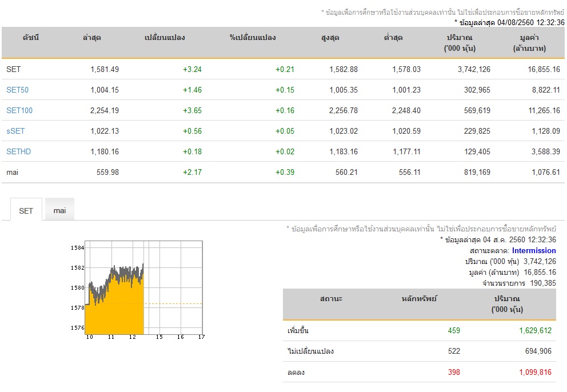Screen dimensions: 567x392
Task: Click the ลดลง status row
Action: [420, 372]
